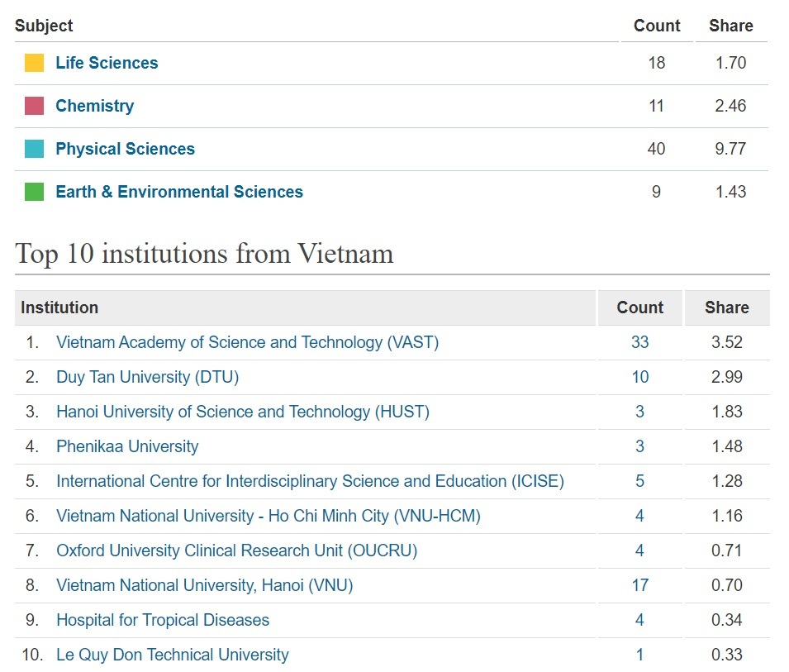Visit the Phenikaa University page
This screenshot has width=789, height=672.
(x=127, y=446)
